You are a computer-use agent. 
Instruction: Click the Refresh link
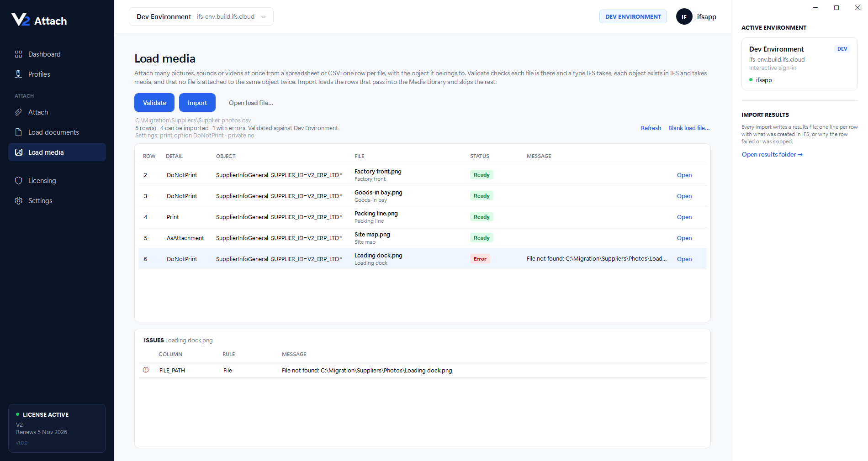coord(651,128)
